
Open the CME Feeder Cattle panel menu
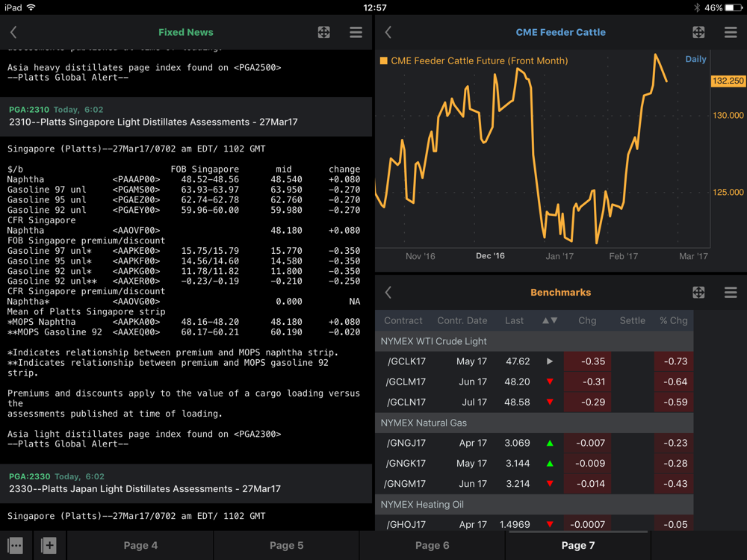(x=731, y=32)
